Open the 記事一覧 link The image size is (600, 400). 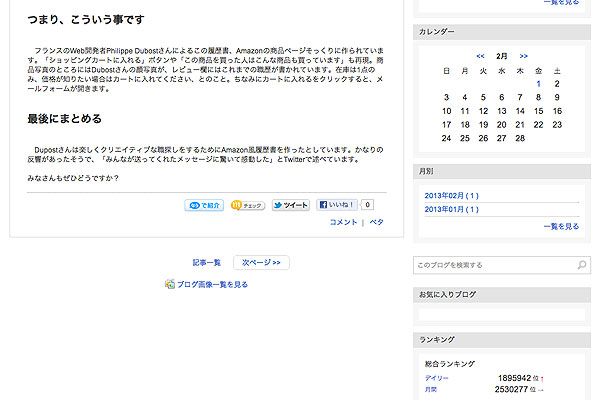click(x=207, y=263)
